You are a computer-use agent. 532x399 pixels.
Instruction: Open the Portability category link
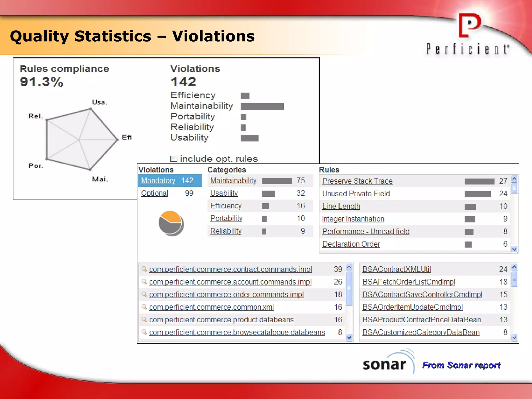click(226, 218)
